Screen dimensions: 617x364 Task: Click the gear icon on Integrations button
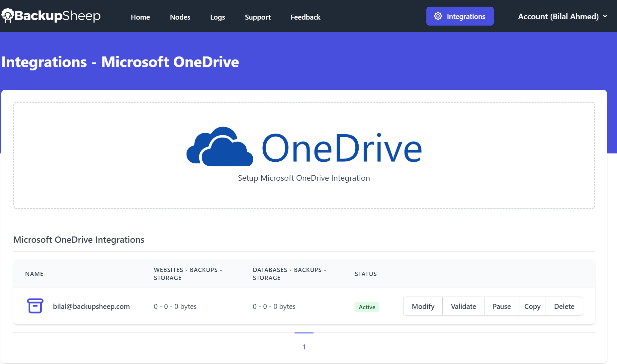(x=438, y=16)
